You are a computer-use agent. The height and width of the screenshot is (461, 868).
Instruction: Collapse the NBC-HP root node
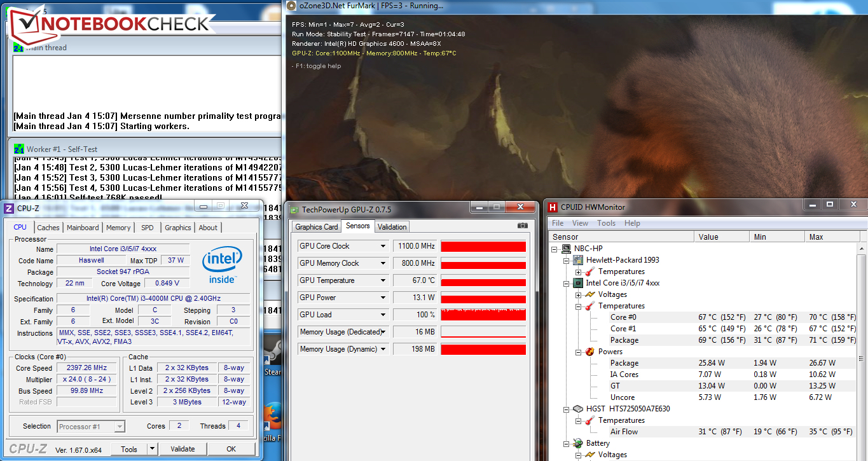coord(555,249)
